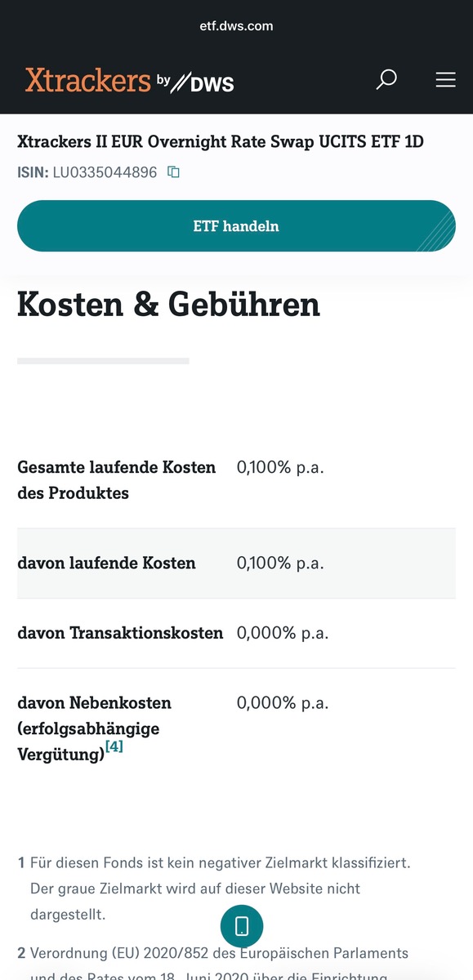Tap the Kosten & Gebühren heading
The width and height of the screenshot is (473, 980).
click(x=168, y=304)
